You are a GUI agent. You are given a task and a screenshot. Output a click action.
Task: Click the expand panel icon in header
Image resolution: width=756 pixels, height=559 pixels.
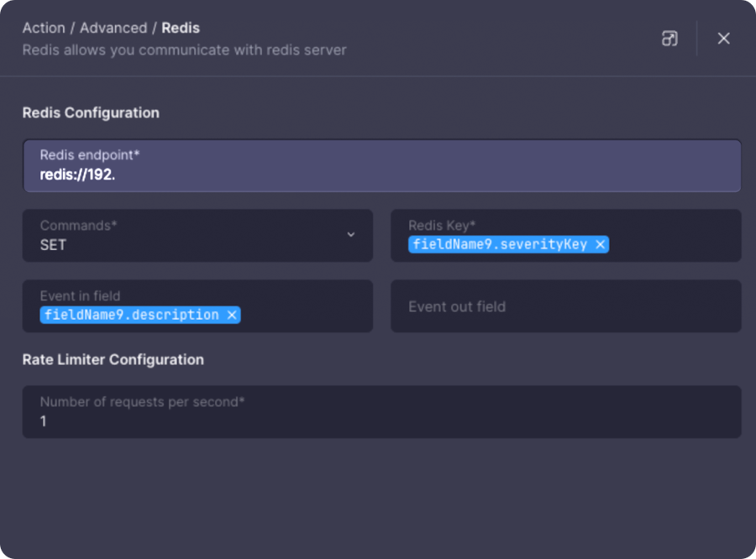tap(669, 39)
